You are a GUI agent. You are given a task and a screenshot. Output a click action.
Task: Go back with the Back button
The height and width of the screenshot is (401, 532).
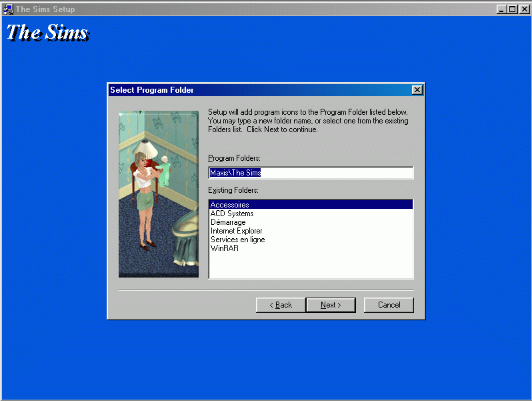(x=280, y=305)
